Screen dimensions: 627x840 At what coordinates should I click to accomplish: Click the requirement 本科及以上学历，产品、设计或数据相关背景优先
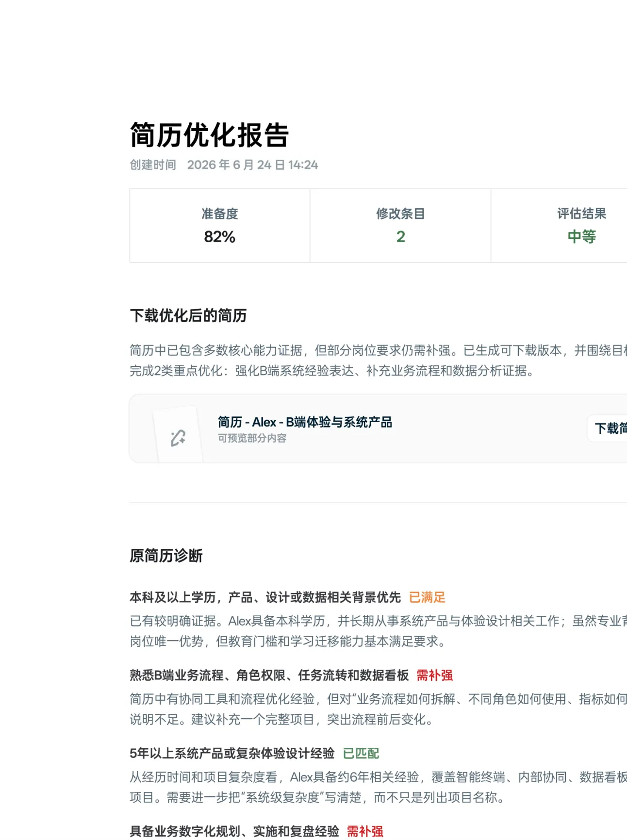click(265, 597)
